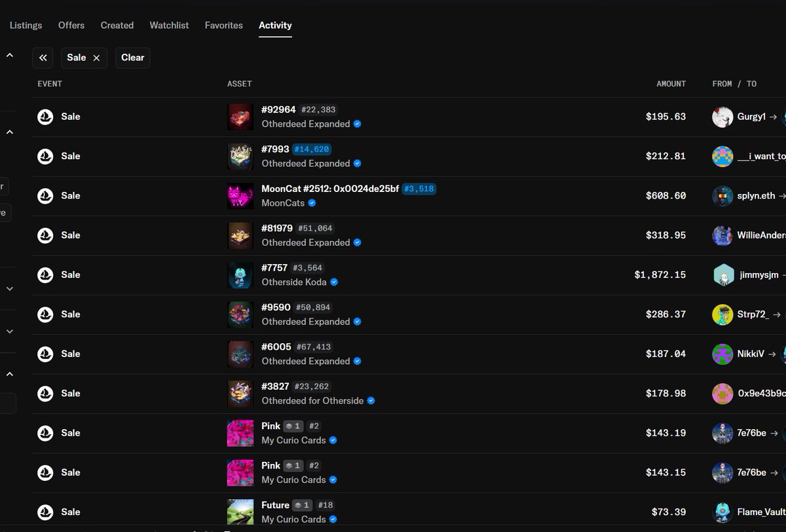Click the sale icon in the MoonCat #2512 row

[x=45, y=196]
